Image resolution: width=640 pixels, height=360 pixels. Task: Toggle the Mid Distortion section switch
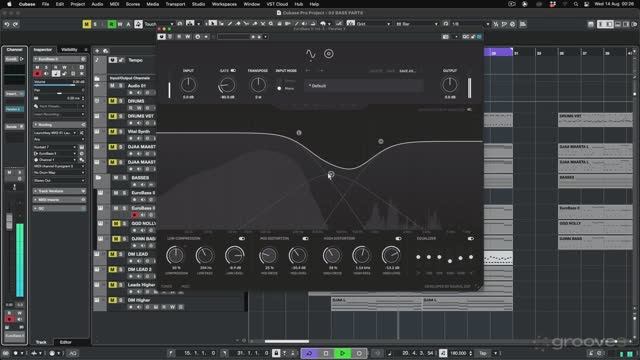(305, 238)
